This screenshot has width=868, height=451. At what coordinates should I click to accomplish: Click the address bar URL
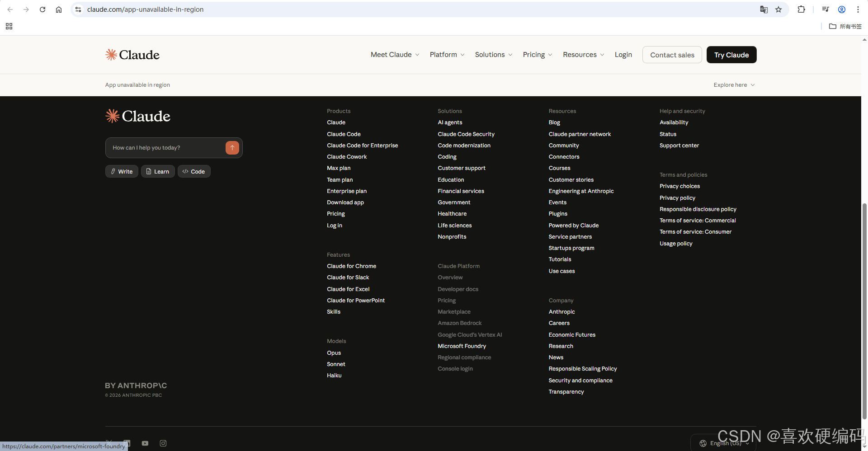coord(145,9)
